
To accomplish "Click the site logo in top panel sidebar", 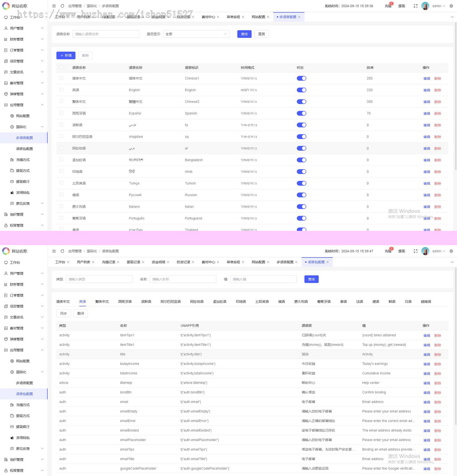I will click(6, 6).
